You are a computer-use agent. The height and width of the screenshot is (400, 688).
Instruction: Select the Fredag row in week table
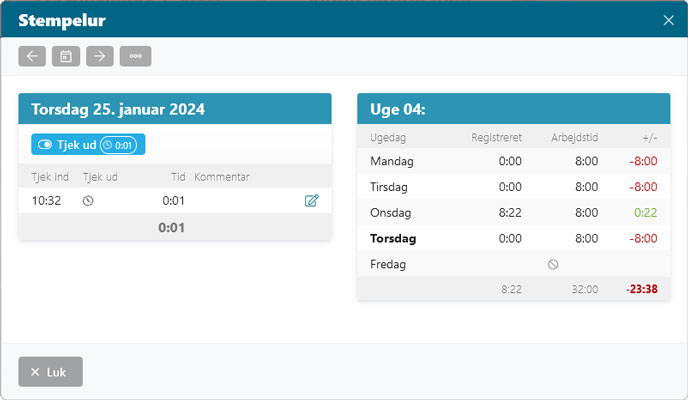point(390,265)
